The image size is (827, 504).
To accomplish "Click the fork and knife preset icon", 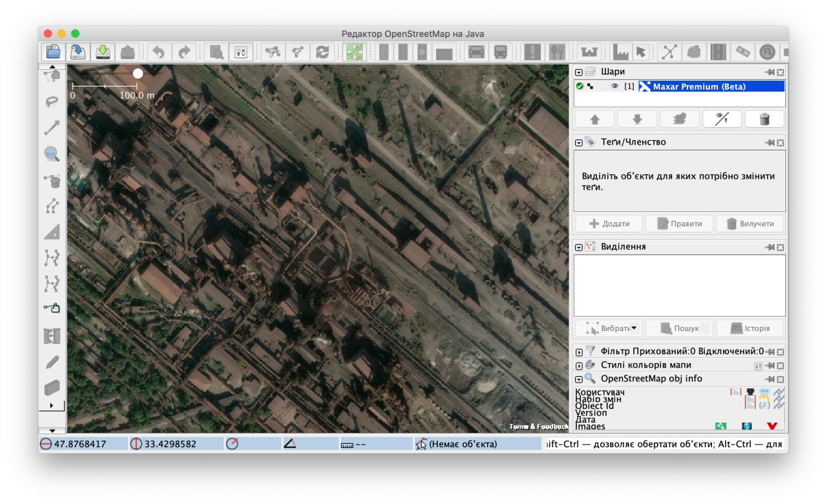I will [x=556, y=52].
